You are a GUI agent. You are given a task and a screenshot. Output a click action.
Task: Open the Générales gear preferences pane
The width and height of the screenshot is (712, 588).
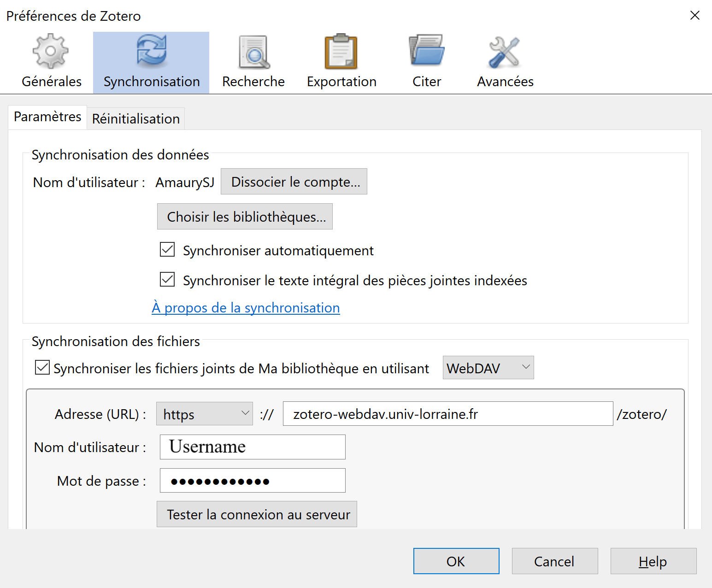pyautogui.click(x=51, y=62)
